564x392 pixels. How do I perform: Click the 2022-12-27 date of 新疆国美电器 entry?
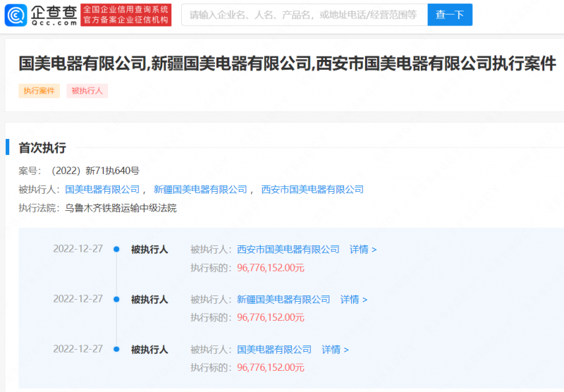tap(78, 299)
